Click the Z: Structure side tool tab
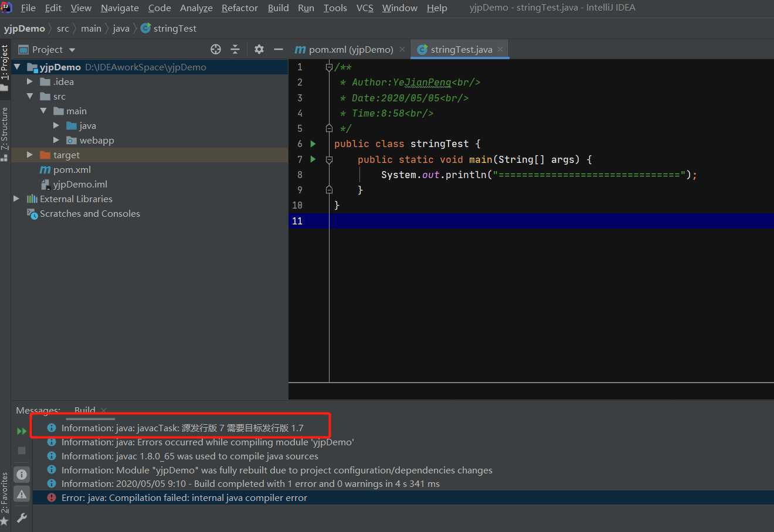This screenshot has width=774, height=532. 5,134
